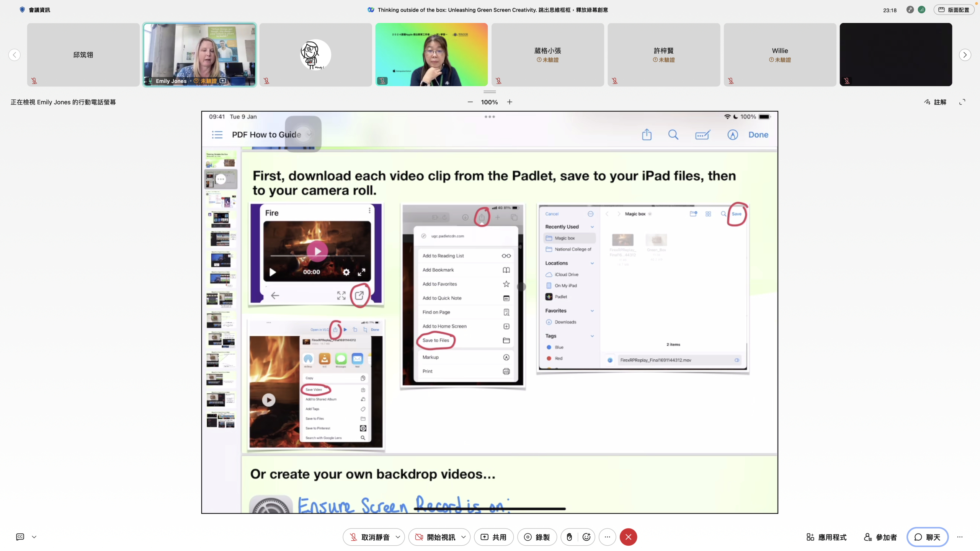Click the red leave meeting button
980x551 pixels.
coord(628,537)
